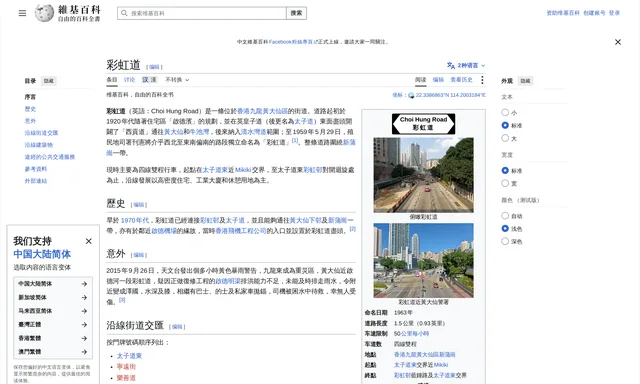Hide the appearance panel
Viewport: 640px width, 384px height.
click(x=525, y=81)
